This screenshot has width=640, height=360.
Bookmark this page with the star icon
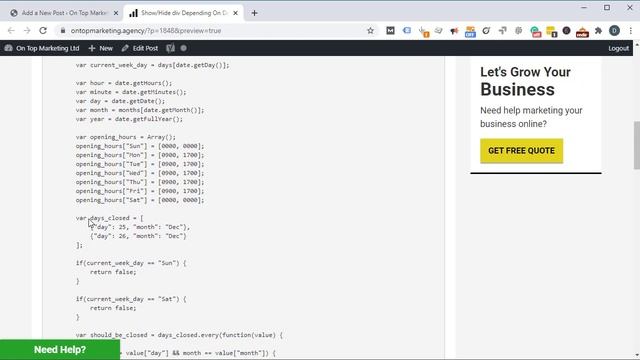pyautogui.click(x=370, y=31)
